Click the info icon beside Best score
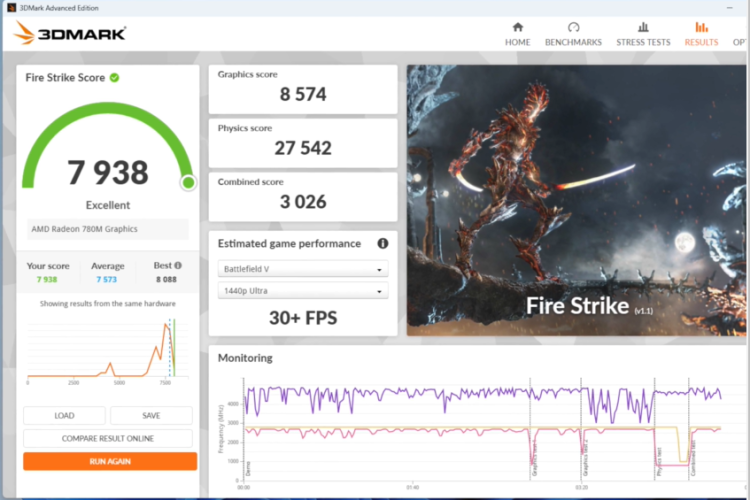The image size is (750, 500). point(178,266)
